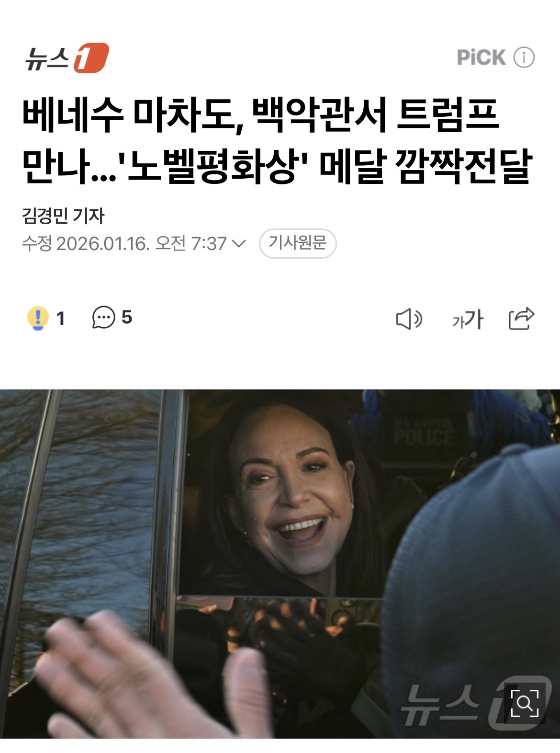Open the article photo of smiling woman
Screen dimensions: 560x753
280,564
